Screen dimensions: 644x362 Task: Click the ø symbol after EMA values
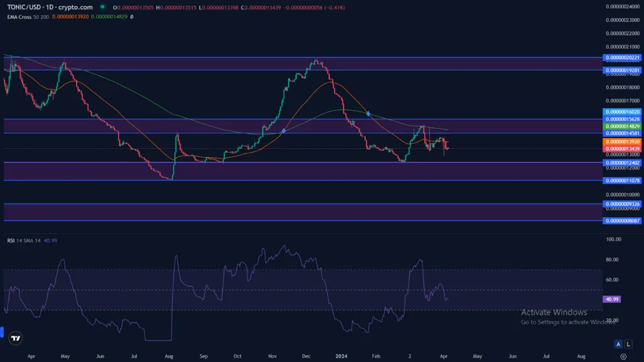click(132, 17)
